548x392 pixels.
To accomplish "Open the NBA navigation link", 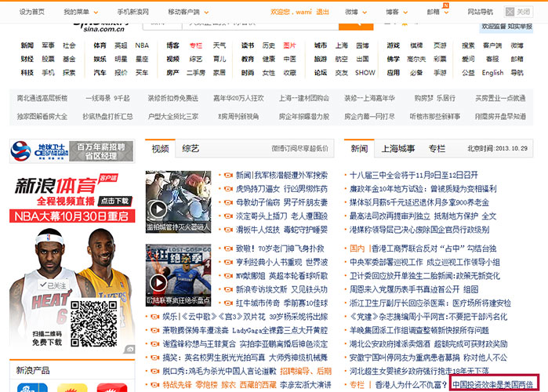I will pos(142,45).
